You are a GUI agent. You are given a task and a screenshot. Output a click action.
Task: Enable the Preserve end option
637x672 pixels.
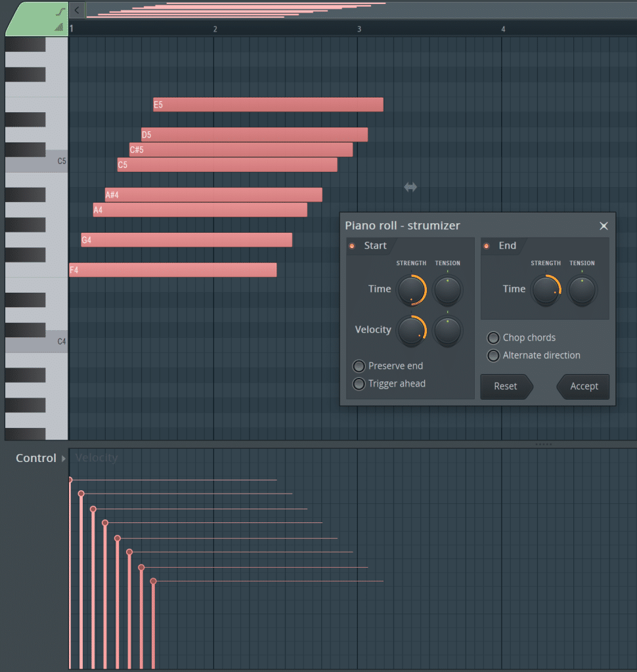coord(359,366)
